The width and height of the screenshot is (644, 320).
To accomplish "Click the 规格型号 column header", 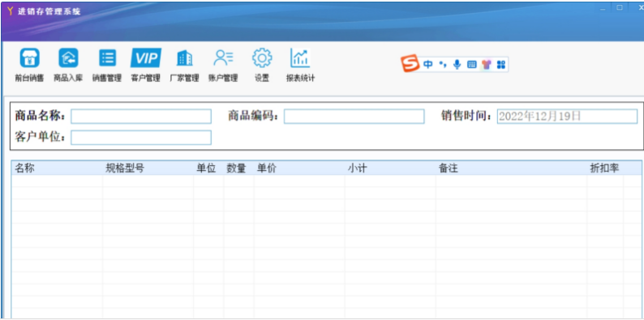I will coord(148,168).
